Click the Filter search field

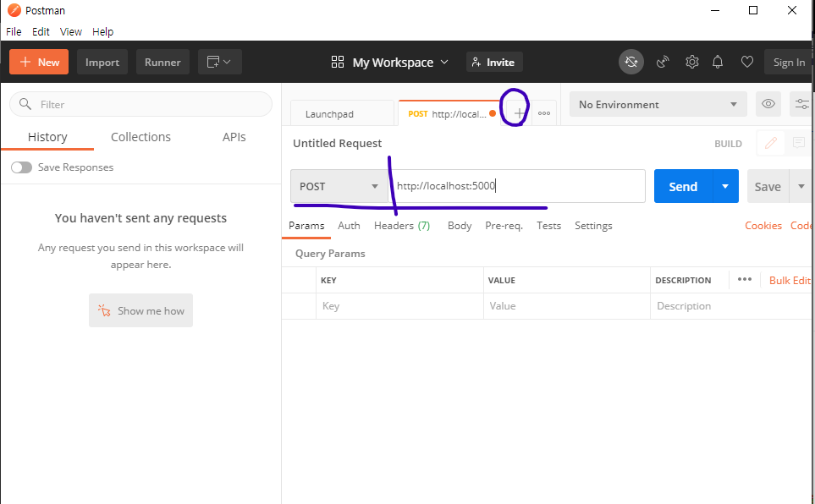coord(140,105)
